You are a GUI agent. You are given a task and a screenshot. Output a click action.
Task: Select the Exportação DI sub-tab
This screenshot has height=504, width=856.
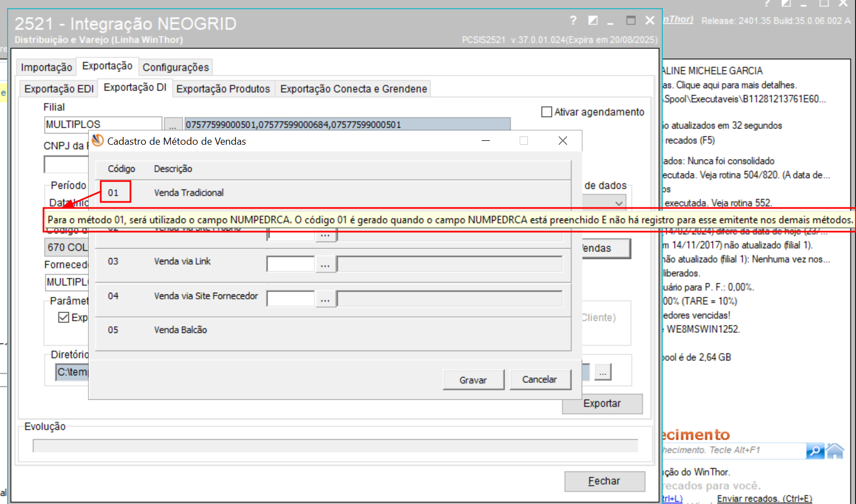[x=135, y=87]
